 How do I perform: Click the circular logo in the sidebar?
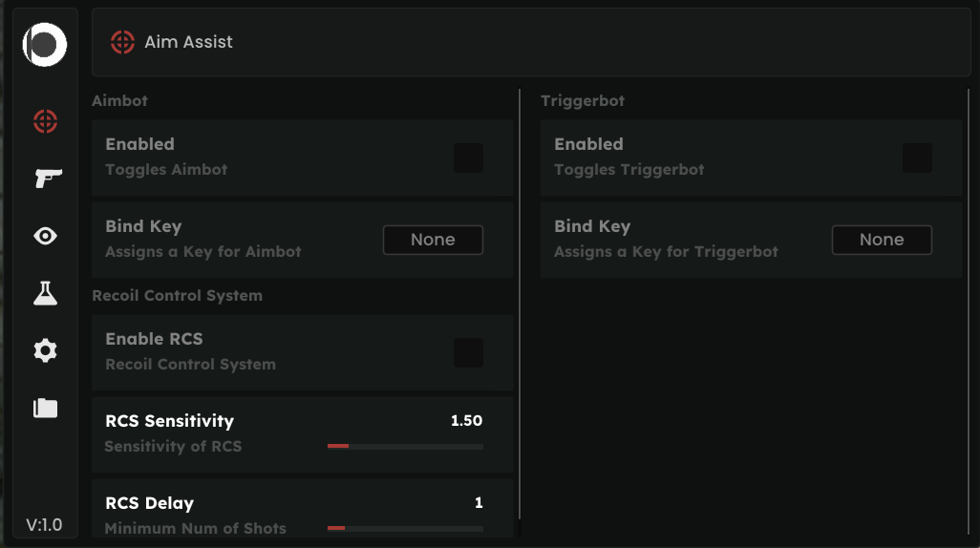coord(45,45)
